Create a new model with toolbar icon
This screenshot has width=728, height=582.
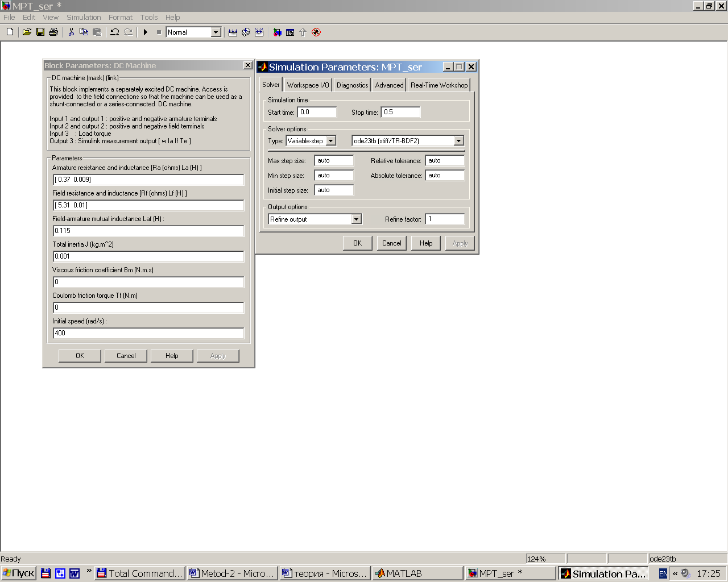pos(10,32)
